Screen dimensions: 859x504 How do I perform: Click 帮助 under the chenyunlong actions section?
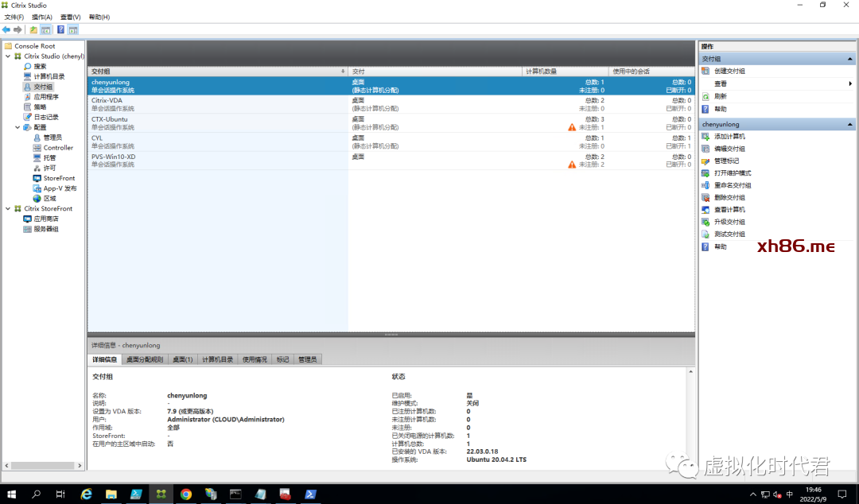click(x=720, y=247)
